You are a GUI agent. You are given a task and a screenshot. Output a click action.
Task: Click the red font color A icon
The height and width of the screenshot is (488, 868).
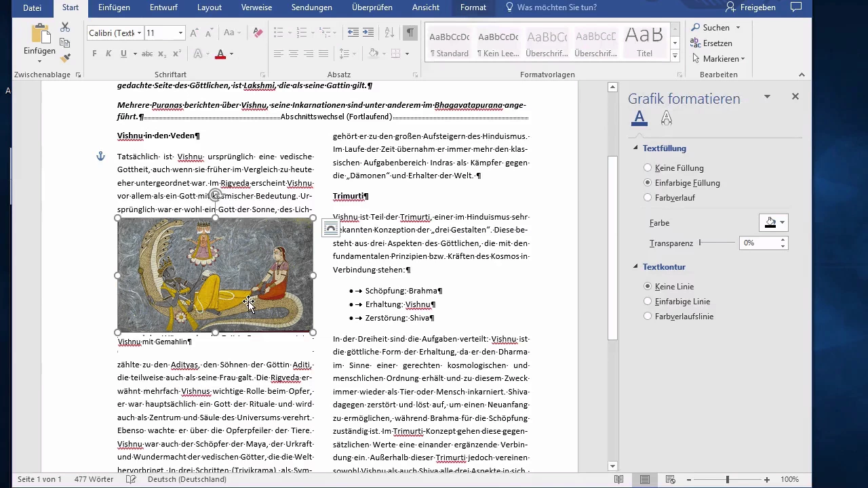click(x=220, y=54)
